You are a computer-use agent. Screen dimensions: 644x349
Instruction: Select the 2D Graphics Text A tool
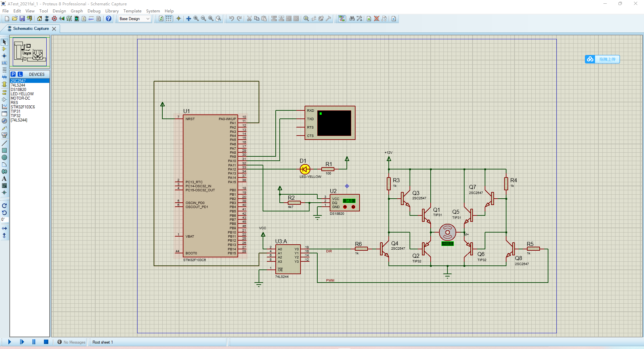[x=4, y=179]
